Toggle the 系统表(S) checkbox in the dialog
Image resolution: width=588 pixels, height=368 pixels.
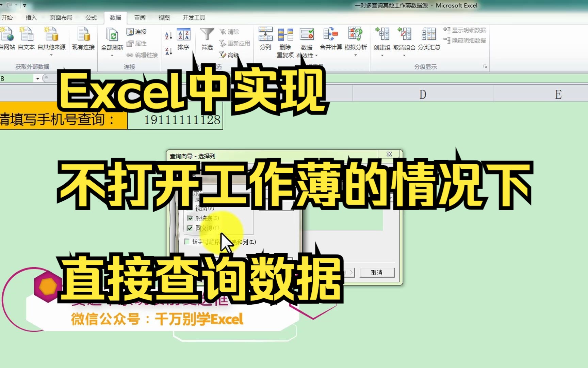pos(190,218)
